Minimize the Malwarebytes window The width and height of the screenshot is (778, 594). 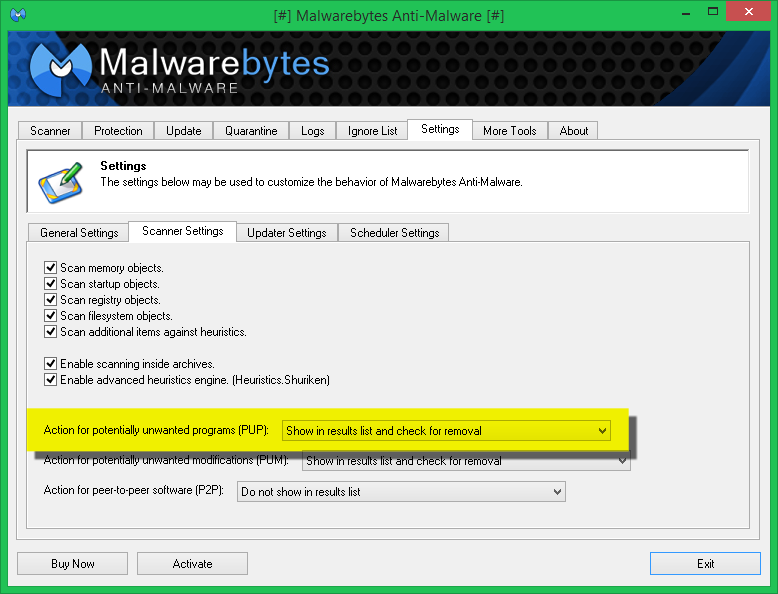(686, 12)
